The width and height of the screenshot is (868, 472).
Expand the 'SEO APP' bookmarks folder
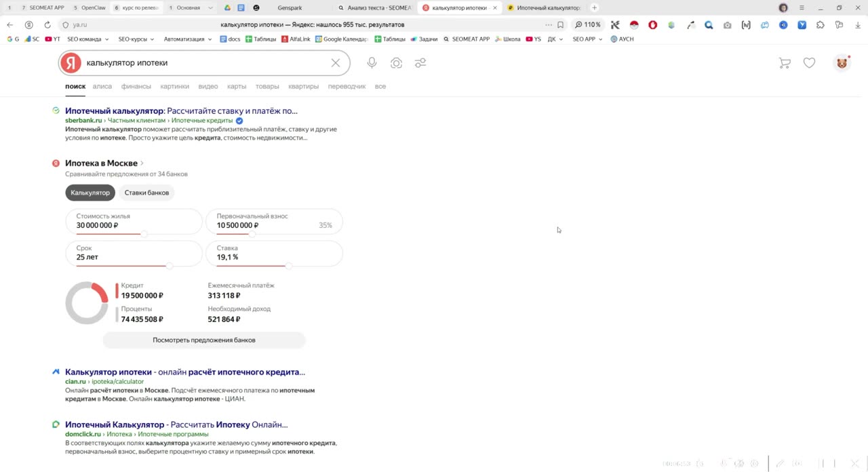tap(587, 39)
